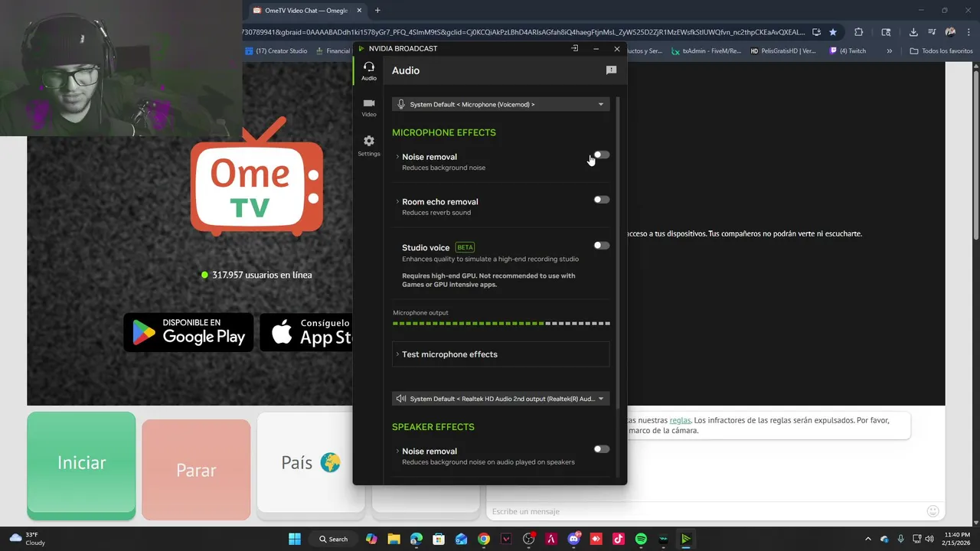Turn on Studio voice effect
This screenshot has width=980, height=551.
(x=602, y=246)
